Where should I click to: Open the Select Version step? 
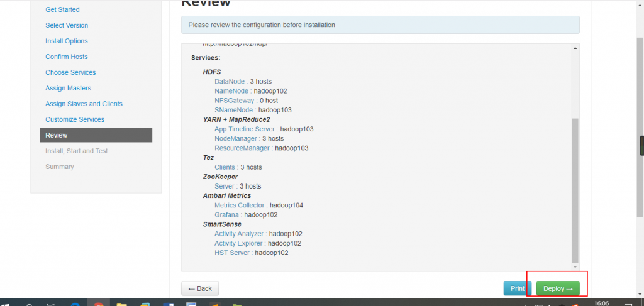pos(67,25)
